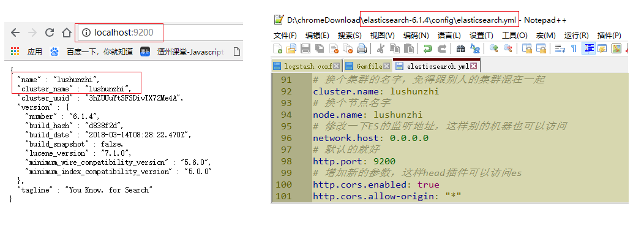Image resolution: width=644 pixels, height=225 pixels.
Task: Toggle synchronized horizontal scrolling icon
Action: coord(541,49)
